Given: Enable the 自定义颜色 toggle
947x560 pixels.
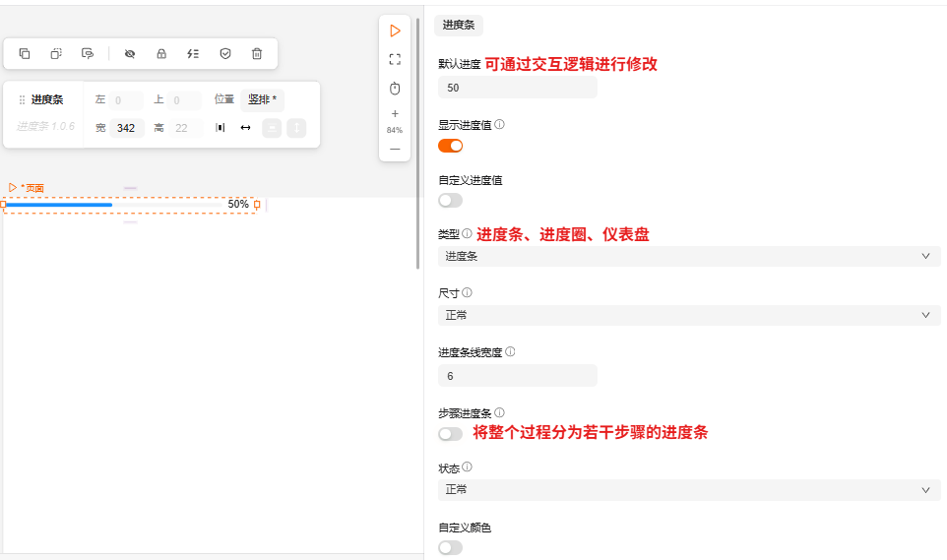Looking at the screenshot, I should [x=451, y=548].
